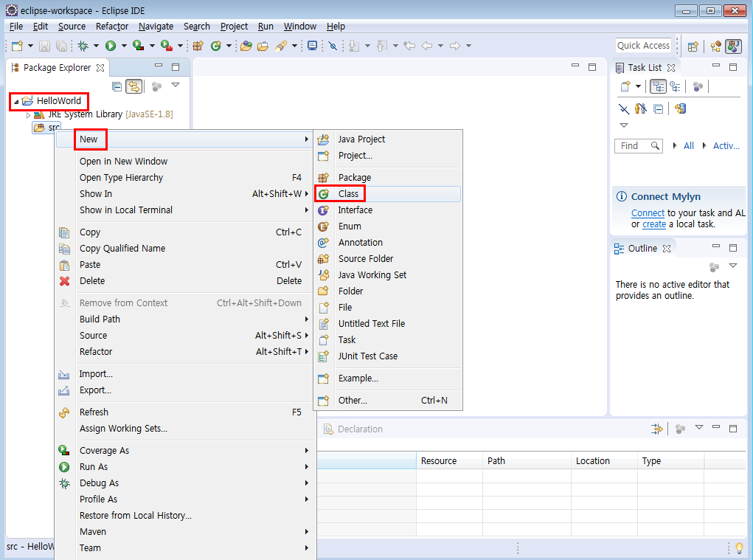
Task: Toggle Categorized view in Task List
Action: pos(658,86)
